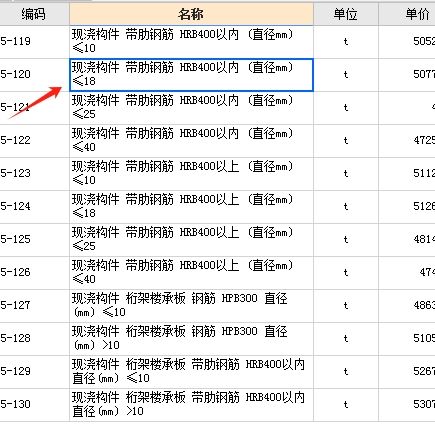Click name cell HRB400以内 ≤40

point(191,141)
